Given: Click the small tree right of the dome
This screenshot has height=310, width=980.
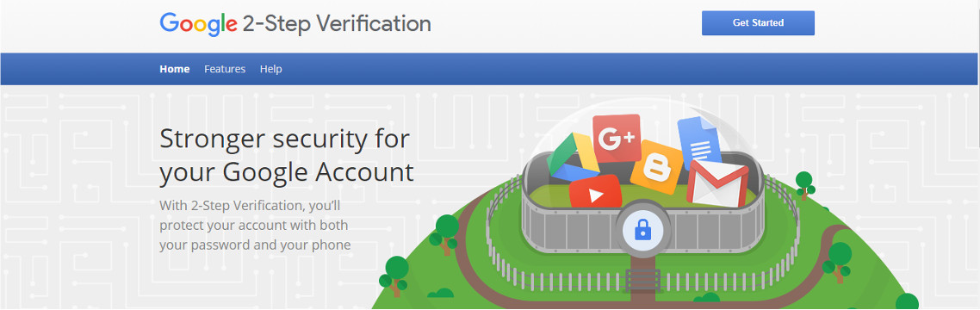Looking at the screenshot, I should pyautogui.click(x=804, y=185).
